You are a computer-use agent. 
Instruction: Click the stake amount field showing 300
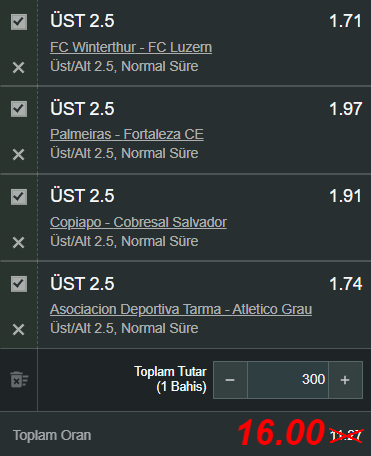(288, 380)
